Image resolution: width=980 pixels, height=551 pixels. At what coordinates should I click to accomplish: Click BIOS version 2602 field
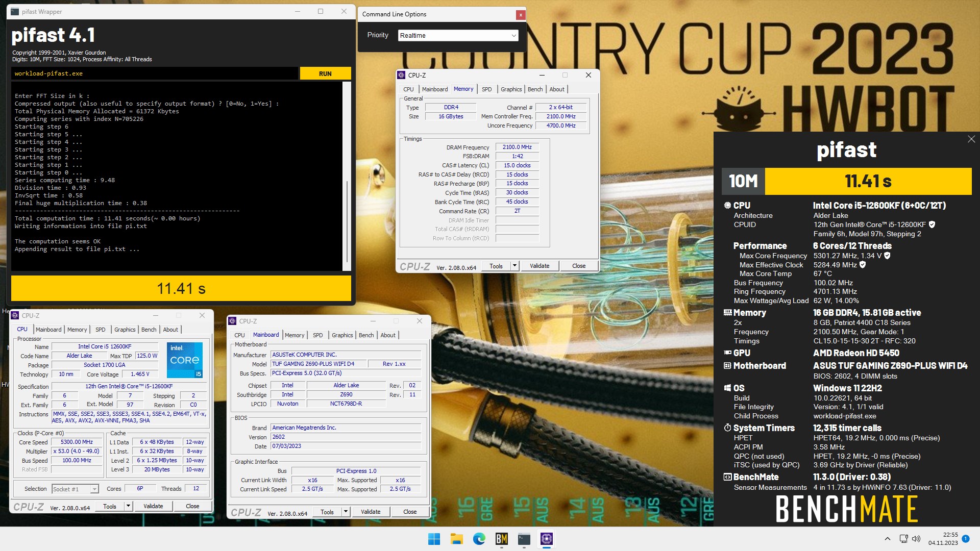[x=346, y=437]
